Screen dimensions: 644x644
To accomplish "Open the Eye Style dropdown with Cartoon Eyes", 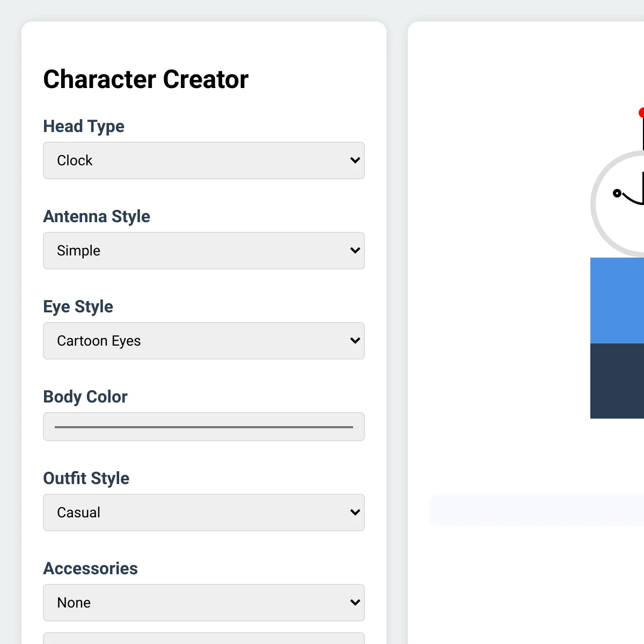I will tap(203, 341).
